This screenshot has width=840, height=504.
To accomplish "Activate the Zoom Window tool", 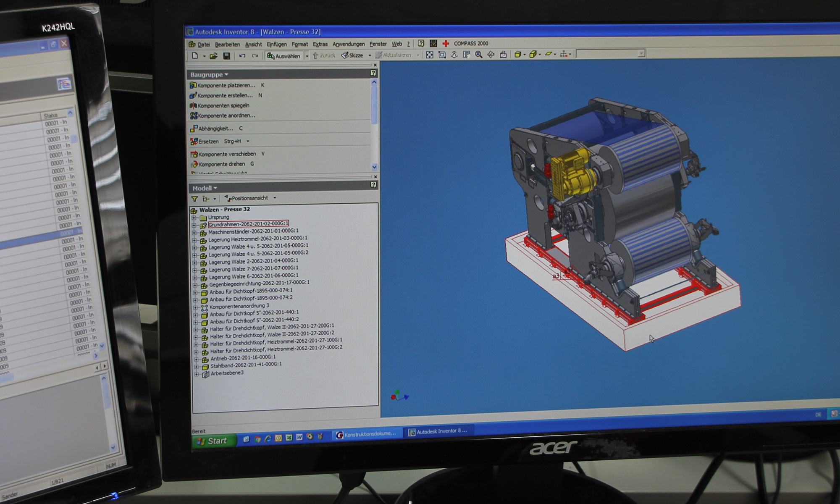I will coord(442,55).
